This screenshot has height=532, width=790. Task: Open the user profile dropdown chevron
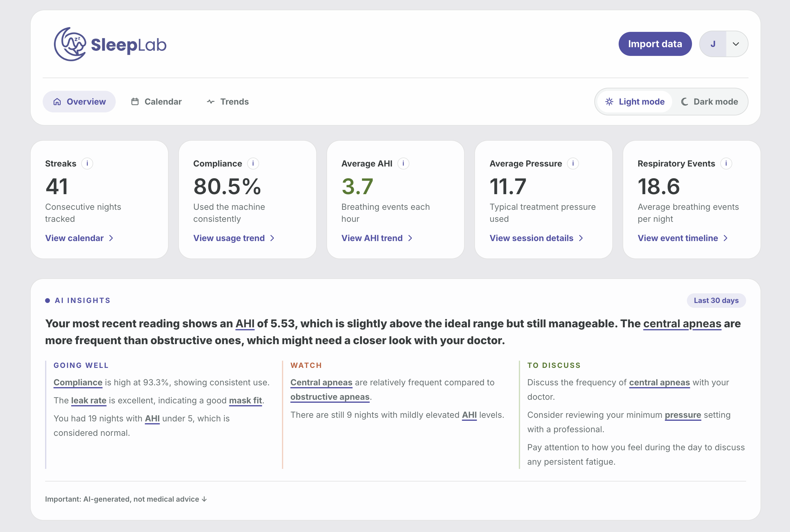[x=736, y=44]
